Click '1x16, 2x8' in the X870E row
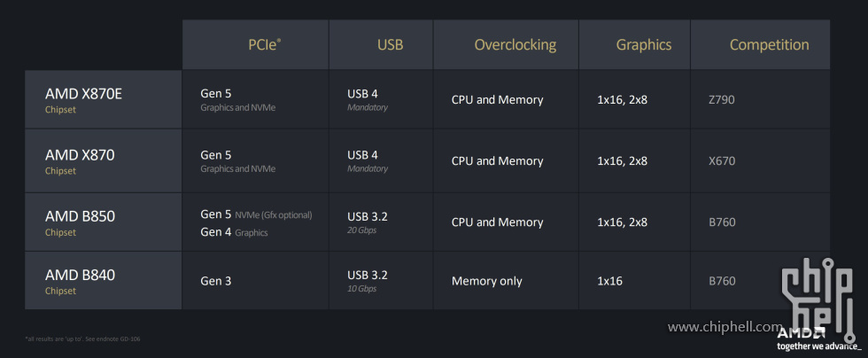This screenshot has height=358, width=868. 622,100
